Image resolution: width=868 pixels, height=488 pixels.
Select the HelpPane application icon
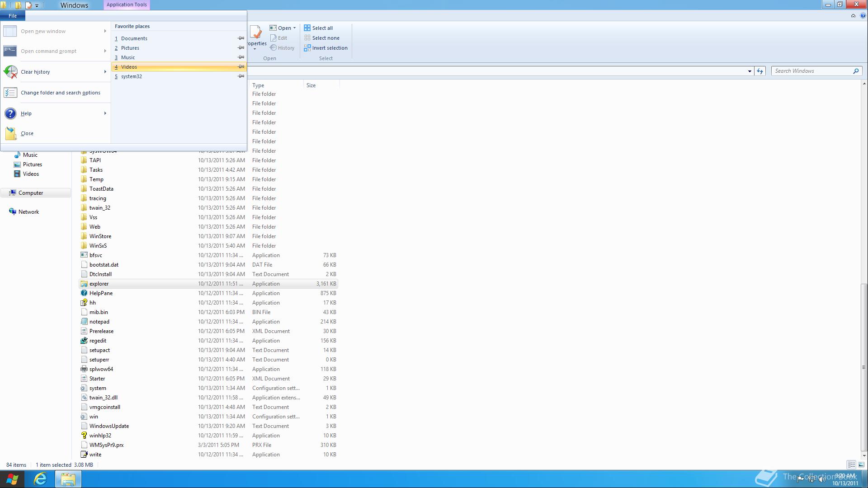(84, 293)
